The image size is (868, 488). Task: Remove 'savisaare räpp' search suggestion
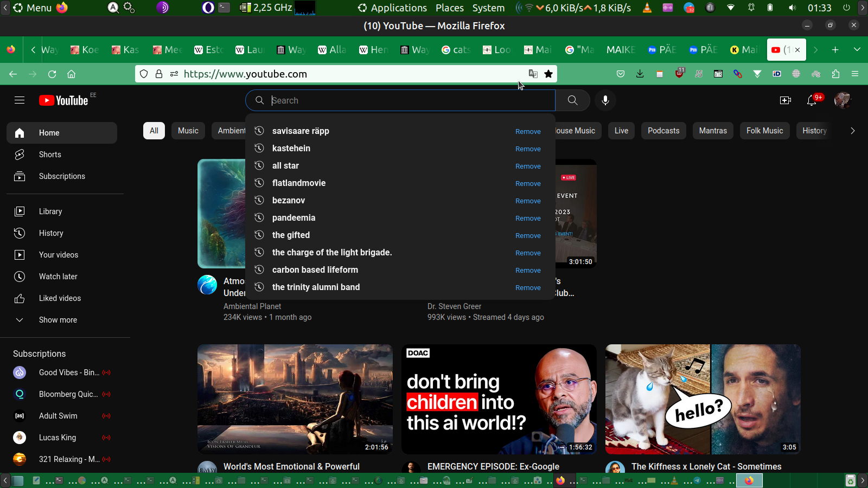[x=528, y=131]
